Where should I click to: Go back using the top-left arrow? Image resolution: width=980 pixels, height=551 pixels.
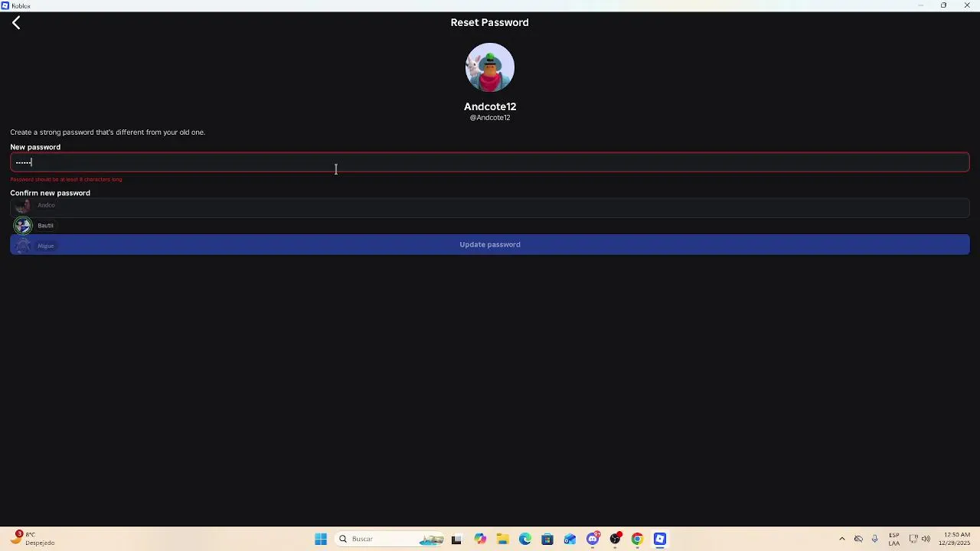pos(16,23)
